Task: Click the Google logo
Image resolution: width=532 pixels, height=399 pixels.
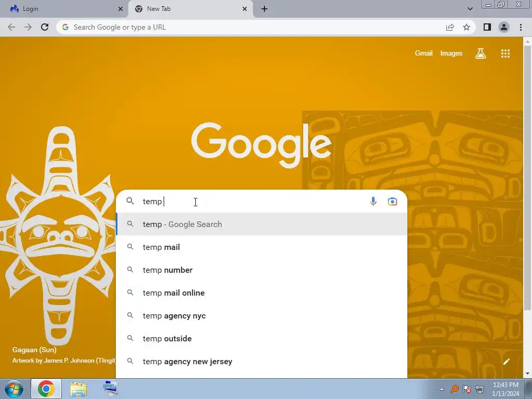Action: pos(261,145)
